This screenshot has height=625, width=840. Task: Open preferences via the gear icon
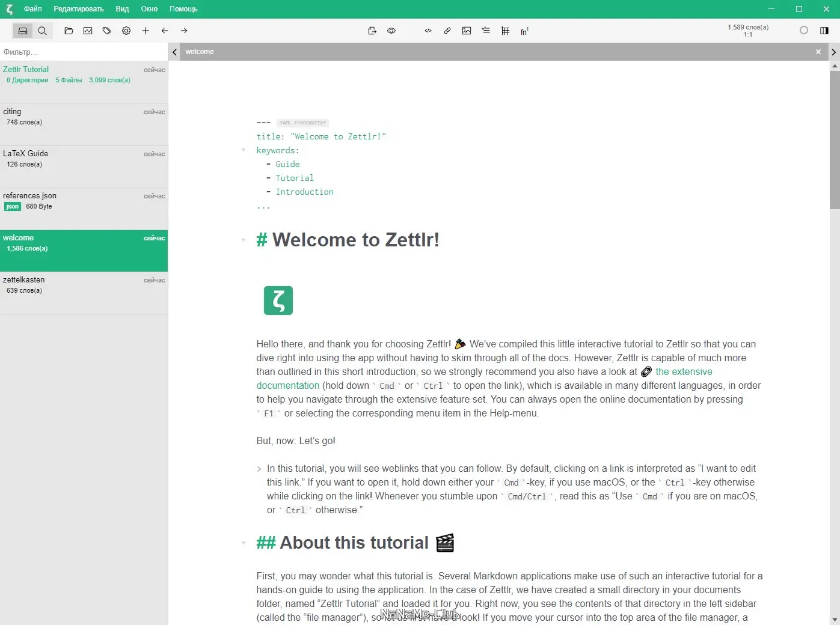point(126,31)
